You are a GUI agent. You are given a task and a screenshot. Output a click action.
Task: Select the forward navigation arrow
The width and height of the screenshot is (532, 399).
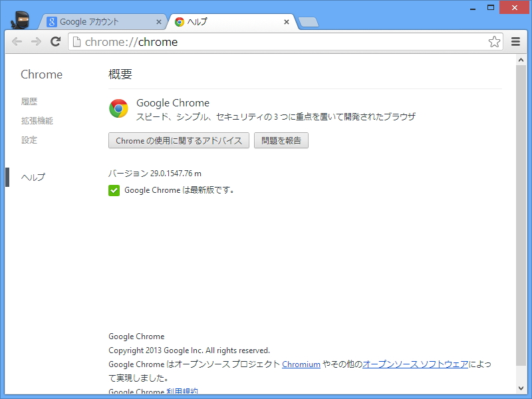tap(36, 41)
